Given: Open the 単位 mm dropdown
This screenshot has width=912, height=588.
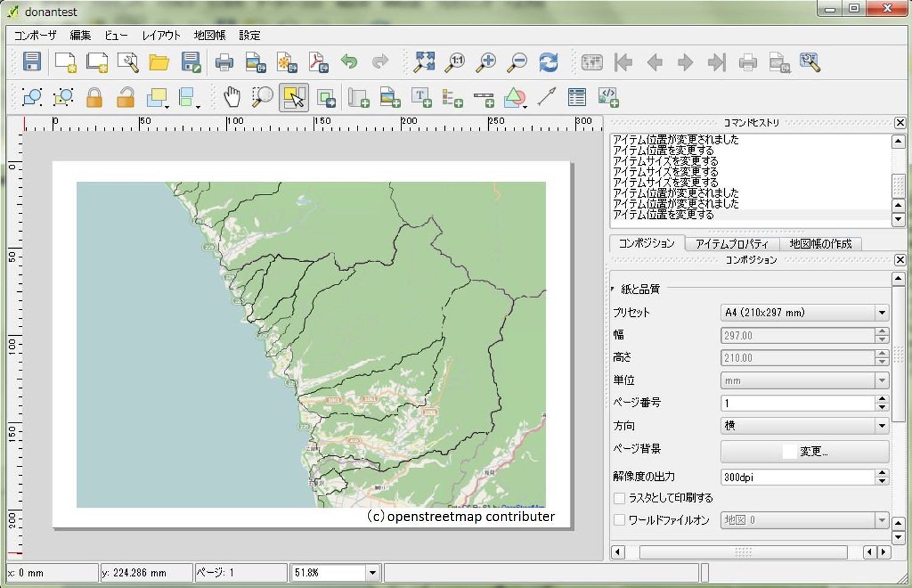Looking at the screenshot, I should [805, 381].
